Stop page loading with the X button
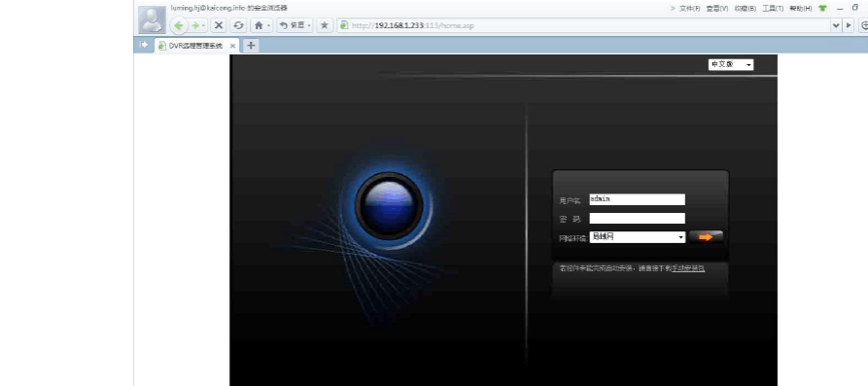Image resolution: width=868 pixels, height=386 pixels. (220, 25)
